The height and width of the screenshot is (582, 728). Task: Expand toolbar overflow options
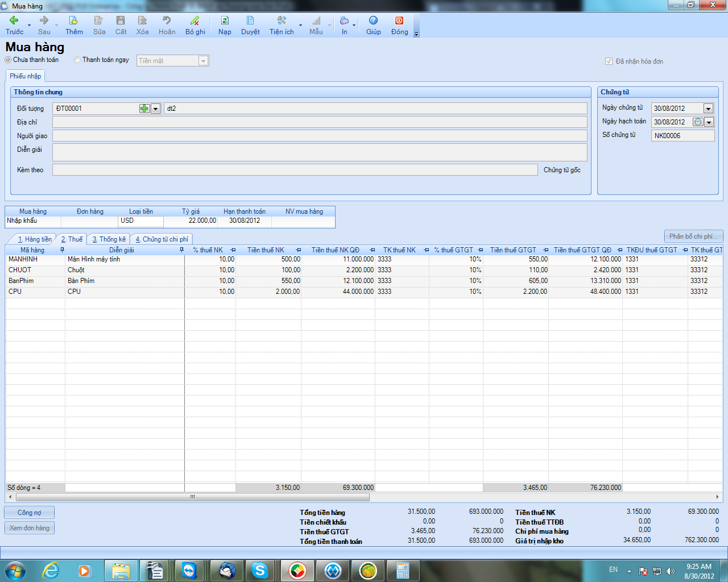[416, 34]
